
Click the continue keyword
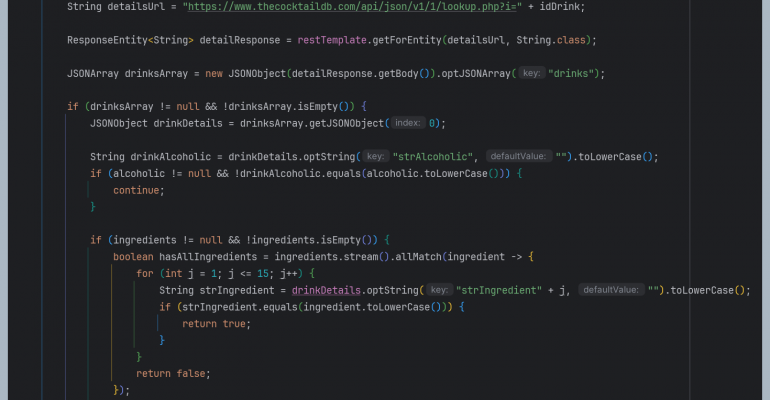[136, 190]
